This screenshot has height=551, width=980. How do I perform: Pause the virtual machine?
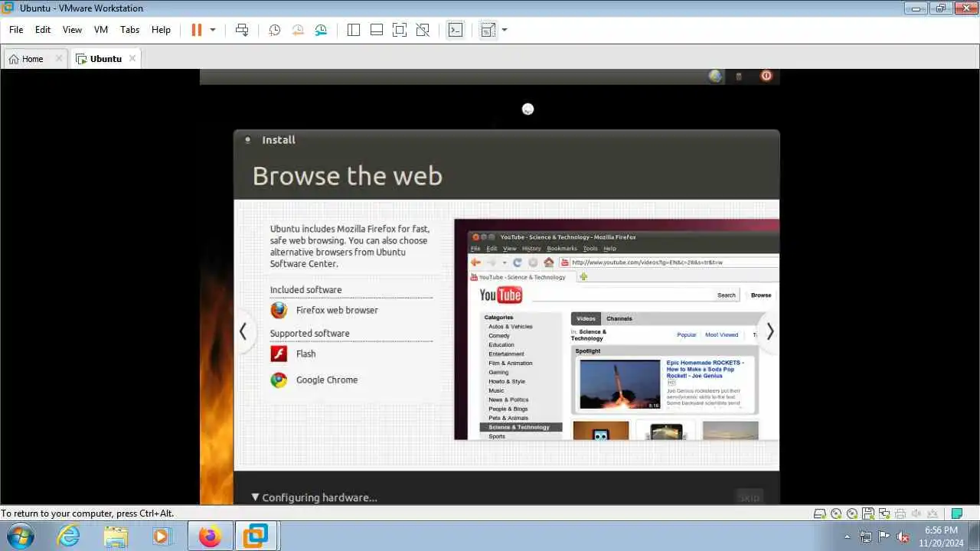coord(196,30)
